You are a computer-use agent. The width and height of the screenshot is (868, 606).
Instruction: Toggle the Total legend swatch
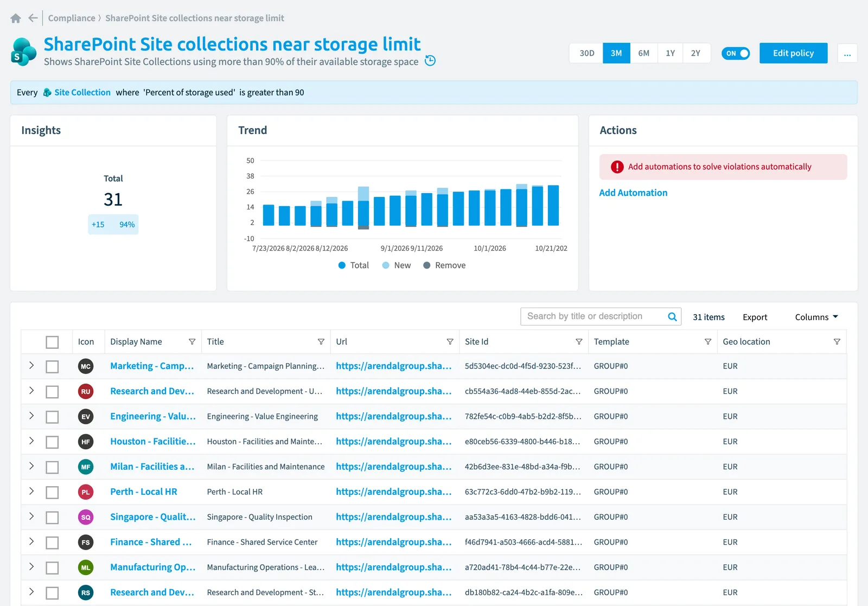coord(342,265)
